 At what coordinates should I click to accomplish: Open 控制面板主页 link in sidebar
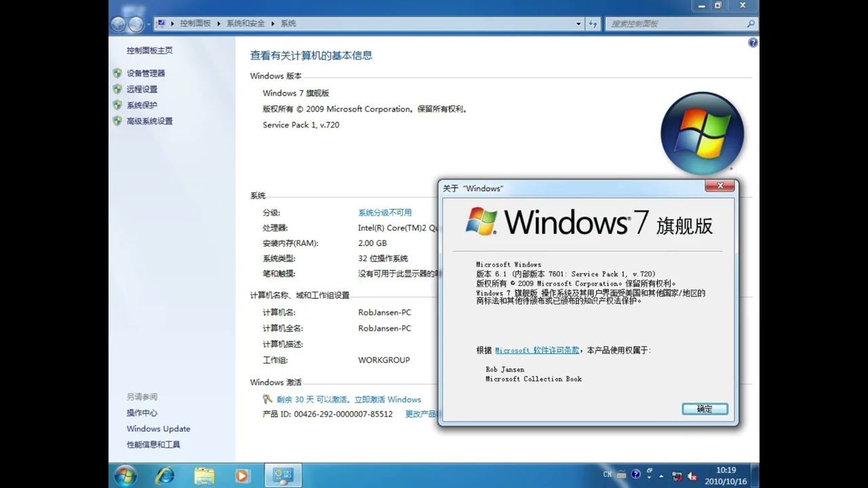(149, 51)
